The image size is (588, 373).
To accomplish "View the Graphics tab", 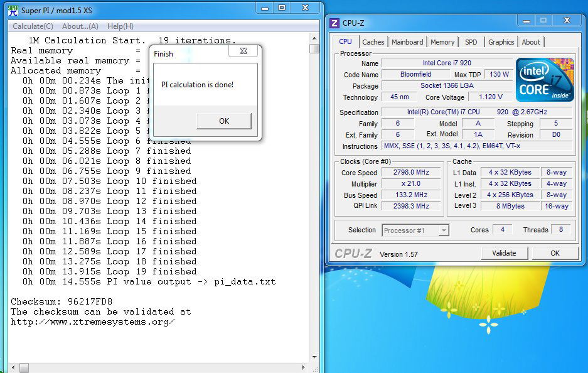I will click(501, 42).
